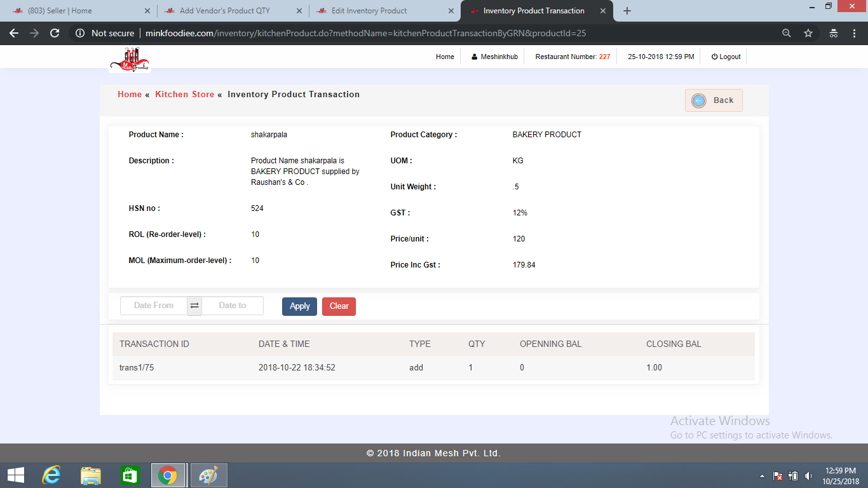Click the Meshinkhub username link
This screenshot has height=488, width=868.
pos(499,57)
